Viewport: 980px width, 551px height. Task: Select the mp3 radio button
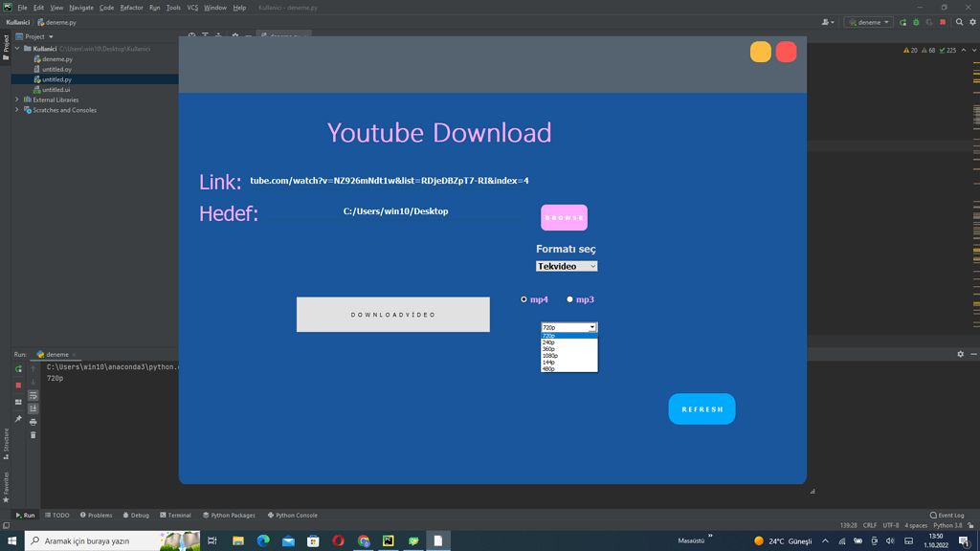pos(568,299)
